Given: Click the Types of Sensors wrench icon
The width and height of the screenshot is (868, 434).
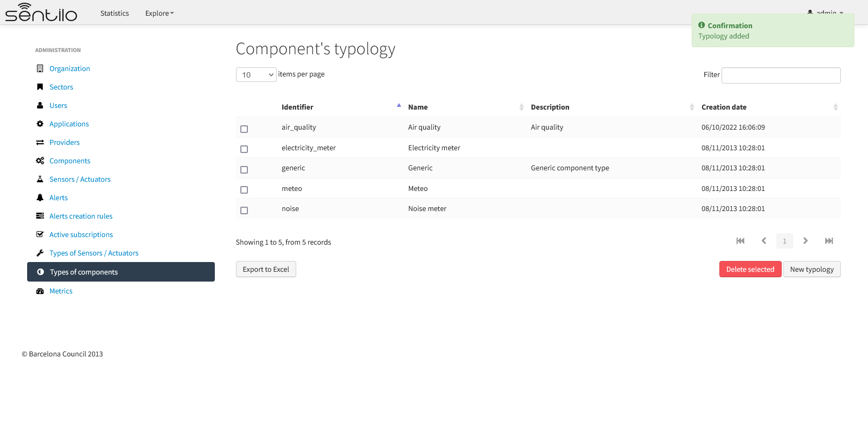Looking at the screenshot, I should [x=40, y=253].
